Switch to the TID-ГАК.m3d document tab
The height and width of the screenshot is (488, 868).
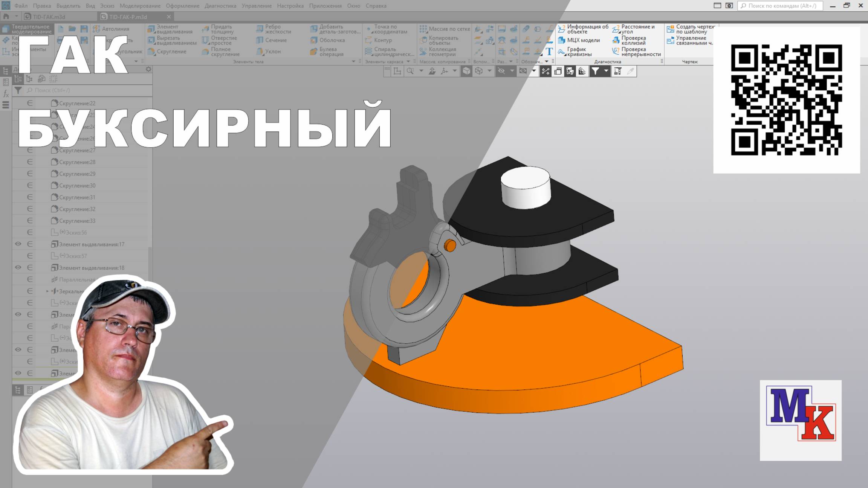point(49,17)
